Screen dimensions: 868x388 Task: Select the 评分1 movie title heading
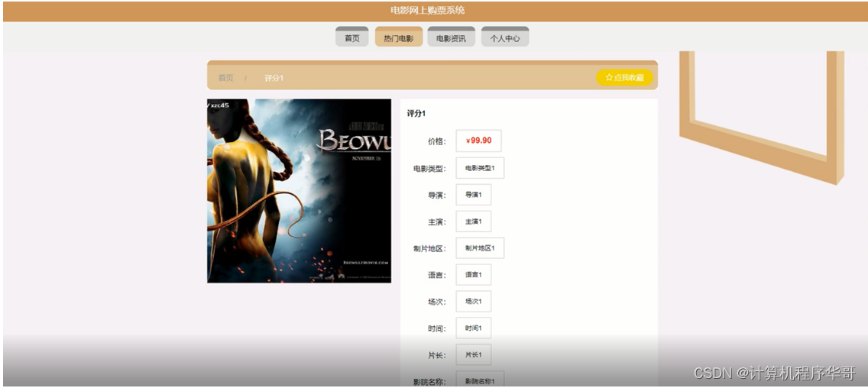[x=416, y=114]
